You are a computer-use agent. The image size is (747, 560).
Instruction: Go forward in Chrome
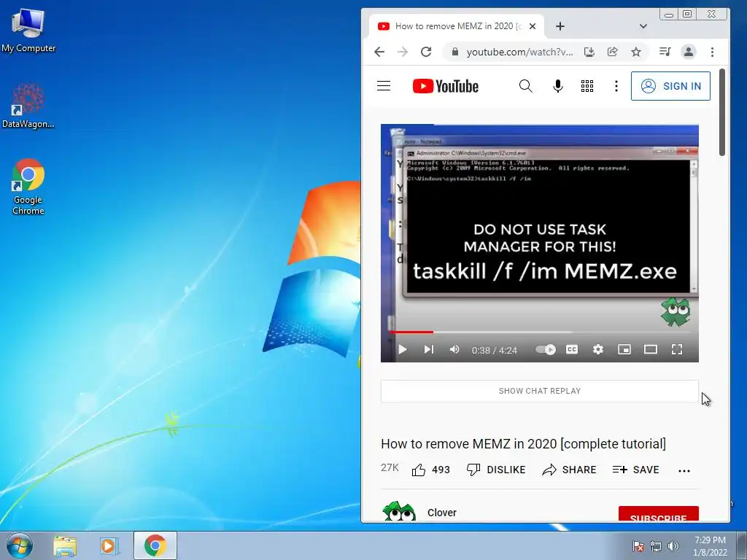403,52
